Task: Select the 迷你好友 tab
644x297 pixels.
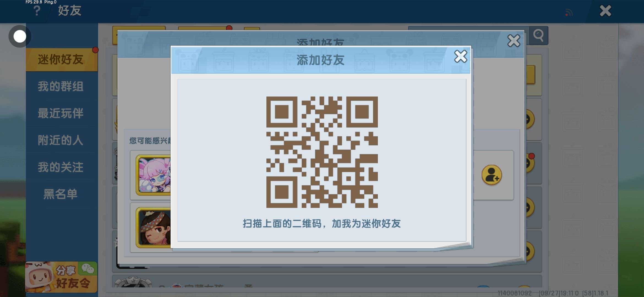Action: pos(61,60)
